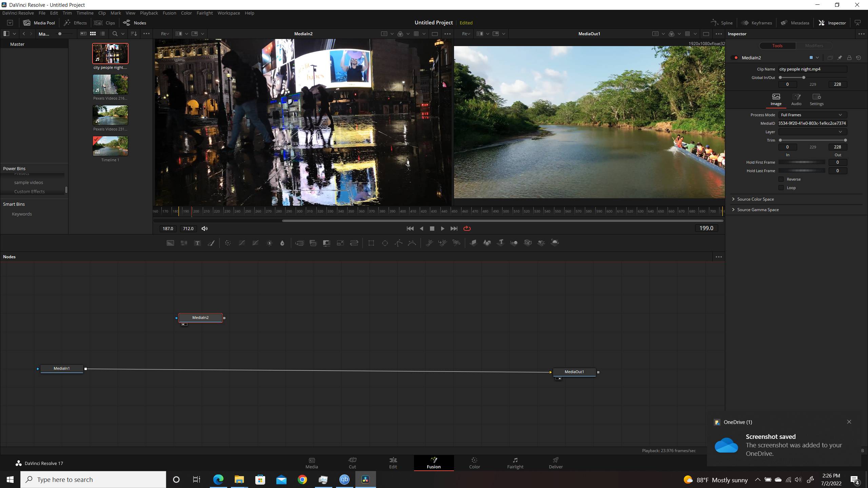Viewport: 868px width, 488px height.
Task: Add a Merge node from toolbar
Action: tap(299, 243)
